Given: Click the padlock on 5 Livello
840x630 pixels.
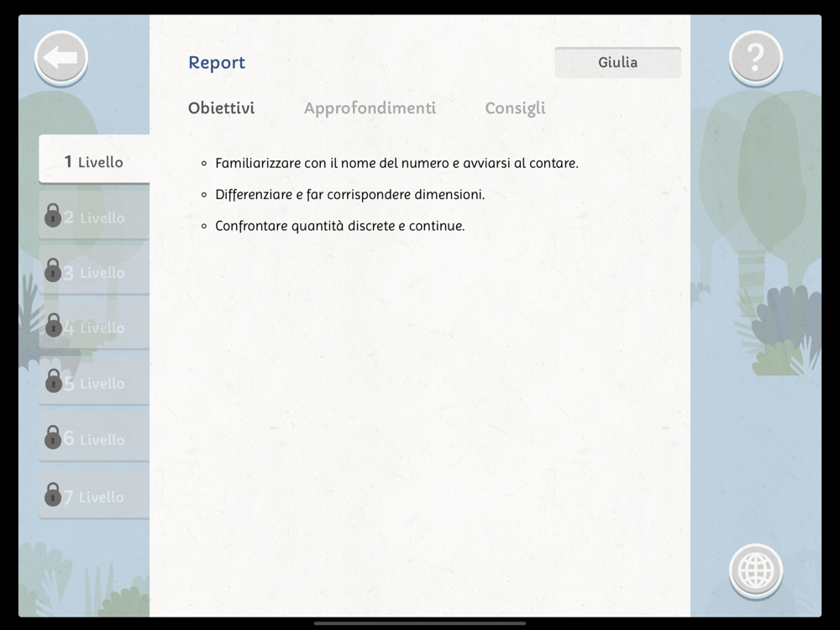Looking at the screenshot, I should click(x=53, y=381).
